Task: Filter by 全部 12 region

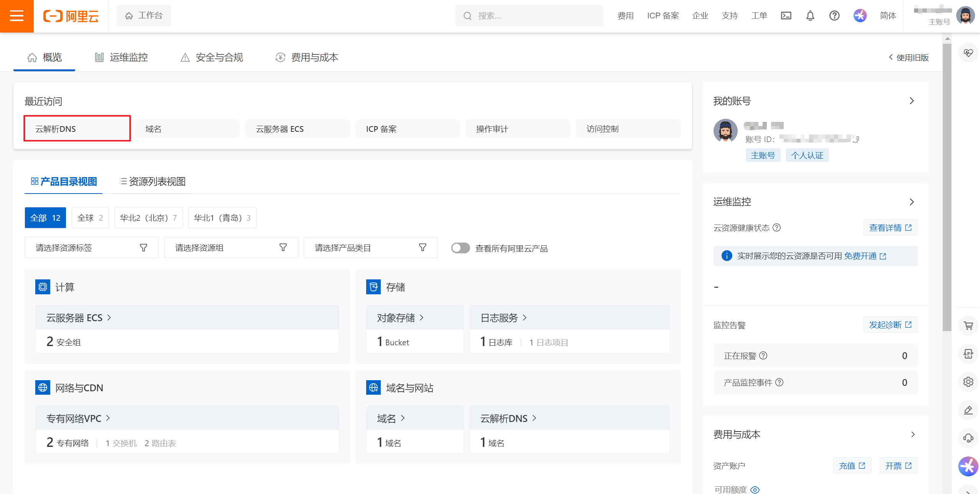Action: point(45,218)
